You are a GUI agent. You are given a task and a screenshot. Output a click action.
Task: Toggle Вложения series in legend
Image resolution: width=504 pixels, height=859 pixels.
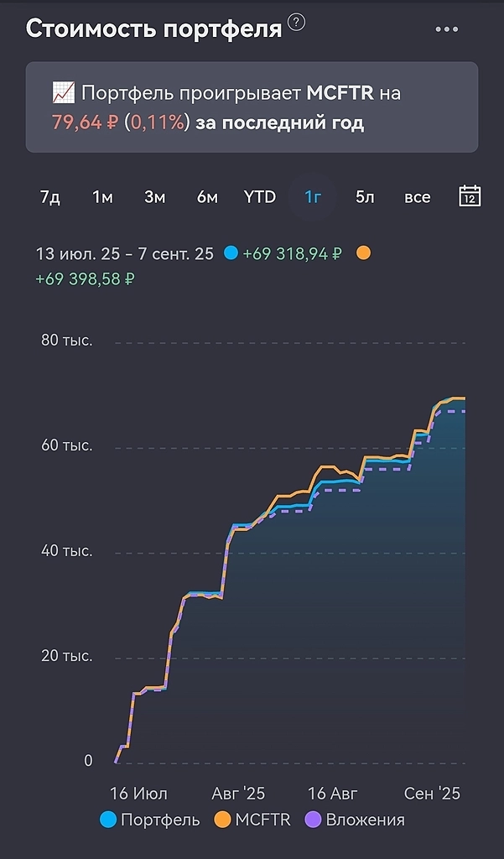(x=356, y=820)
